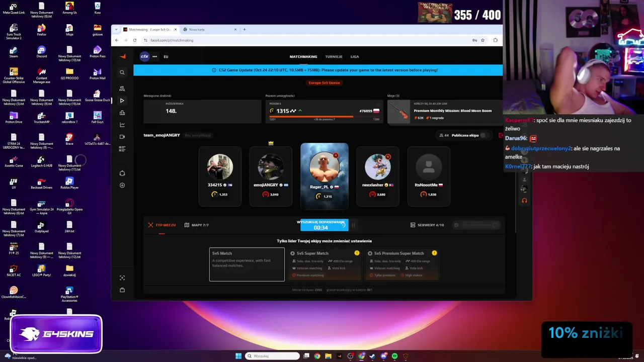Image resolution: width=644 pixels, height=362 pixels.
Task: Open the browser extensions puzzle icon
Action: [496, 40]
